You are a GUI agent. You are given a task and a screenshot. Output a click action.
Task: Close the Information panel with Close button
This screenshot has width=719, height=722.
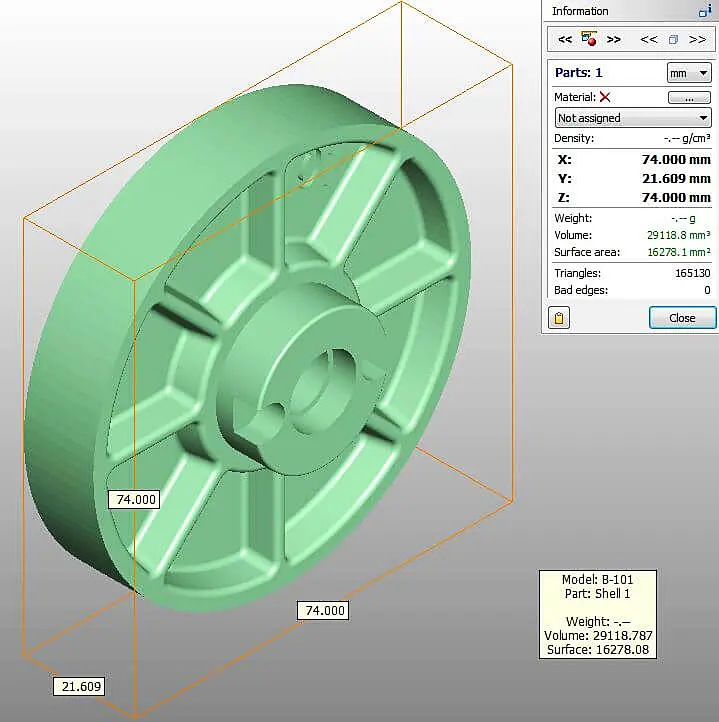(682, 318)
